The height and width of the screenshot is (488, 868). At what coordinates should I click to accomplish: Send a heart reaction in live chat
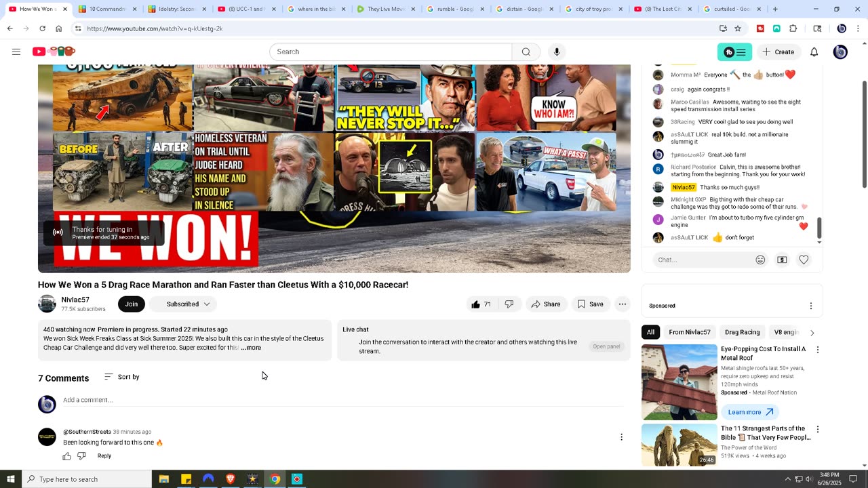coord(804,260)
